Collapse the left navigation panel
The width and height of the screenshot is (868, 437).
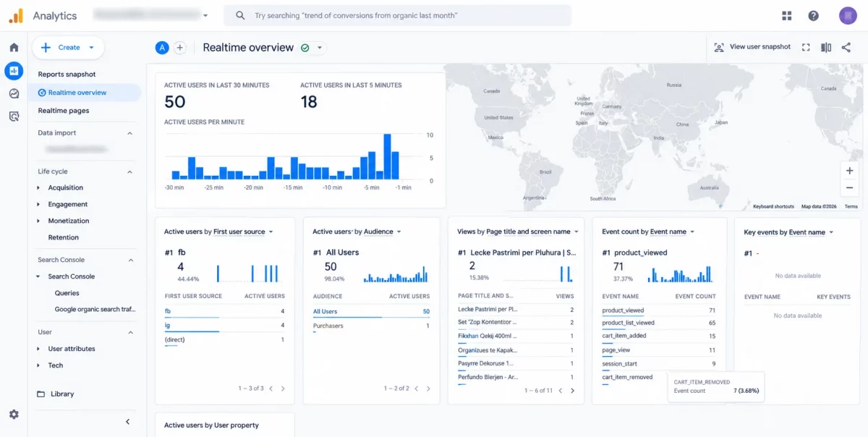pyautogui.click(x=128, y=422)
